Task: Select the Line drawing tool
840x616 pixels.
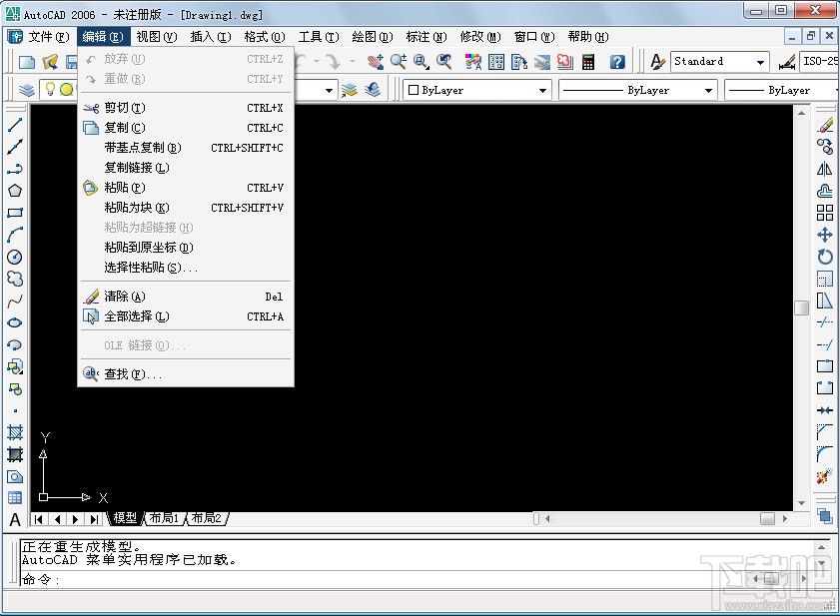Action: pos(13,125)
